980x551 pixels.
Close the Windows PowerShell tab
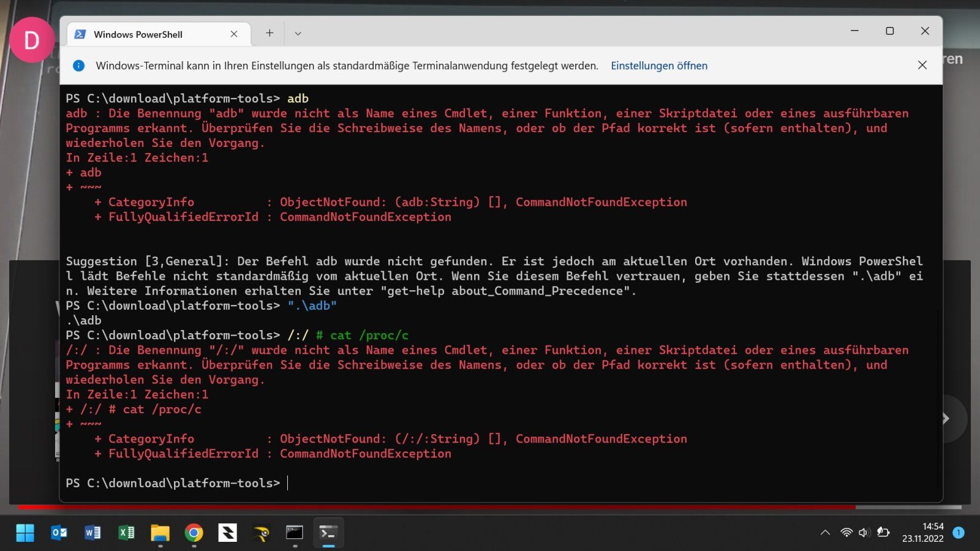point(234,34)
